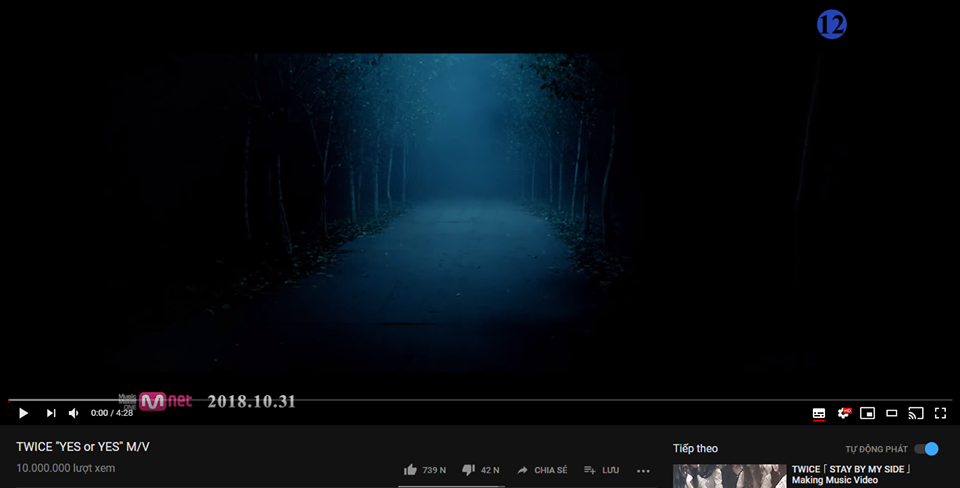This screenshot has width=960, height=488.
Task: Dislike the video with 42 N
Action: tap(481, 470)
